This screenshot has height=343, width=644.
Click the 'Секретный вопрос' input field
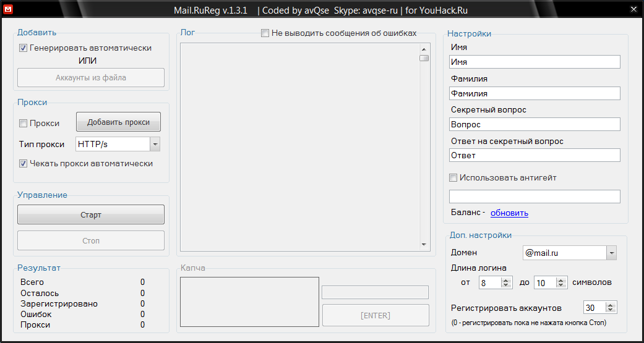point(535,124)
